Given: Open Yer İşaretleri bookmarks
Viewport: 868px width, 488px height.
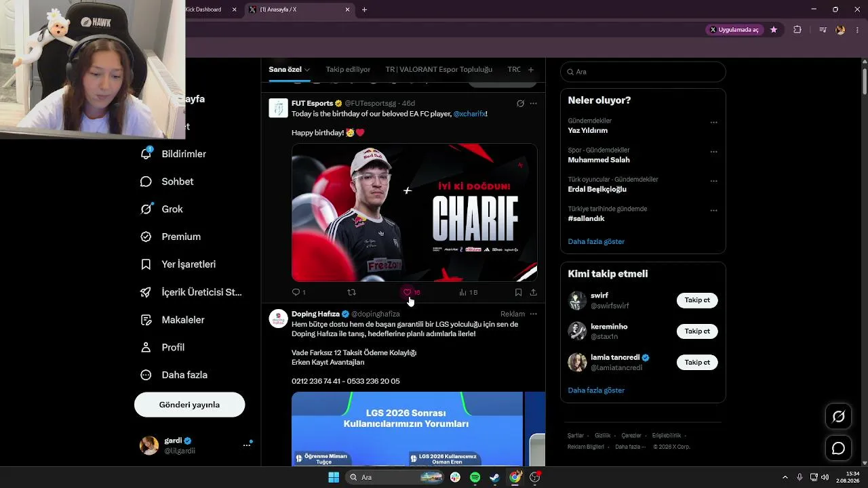Looking at the screenshot, I should (178, 264).
